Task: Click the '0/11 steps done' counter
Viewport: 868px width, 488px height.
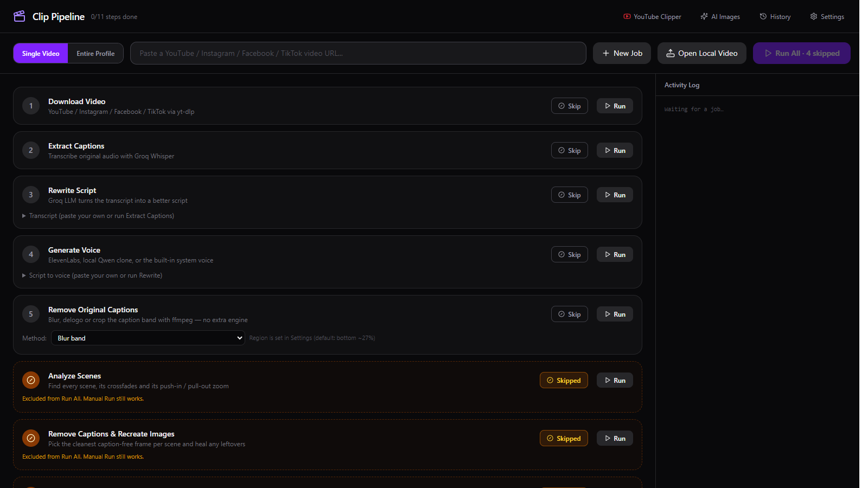Action: (x=114, y=17)
